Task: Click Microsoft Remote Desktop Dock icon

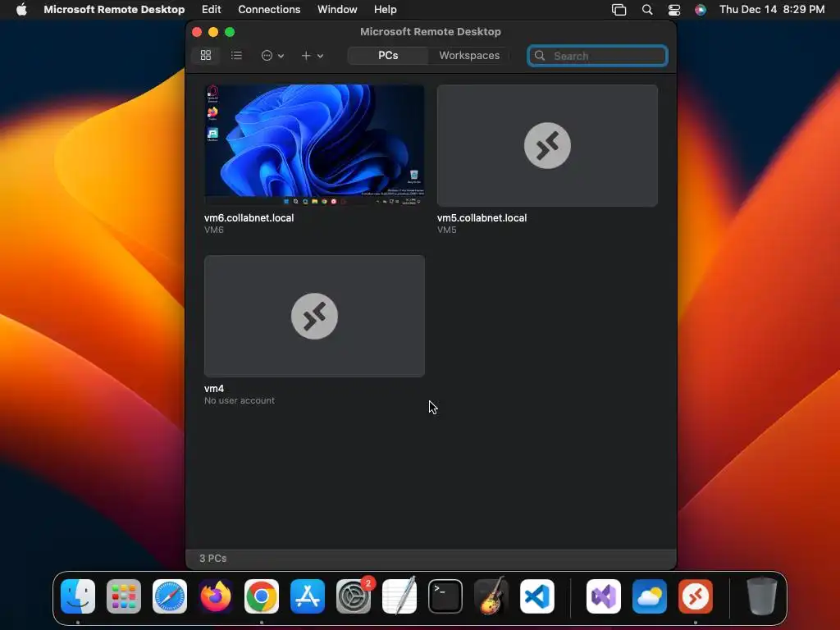Action: [x=696, y=596]
